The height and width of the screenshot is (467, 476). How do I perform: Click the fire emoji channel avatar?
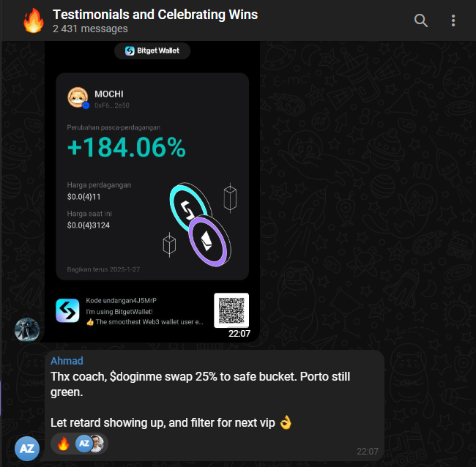[x=34, y=20]
